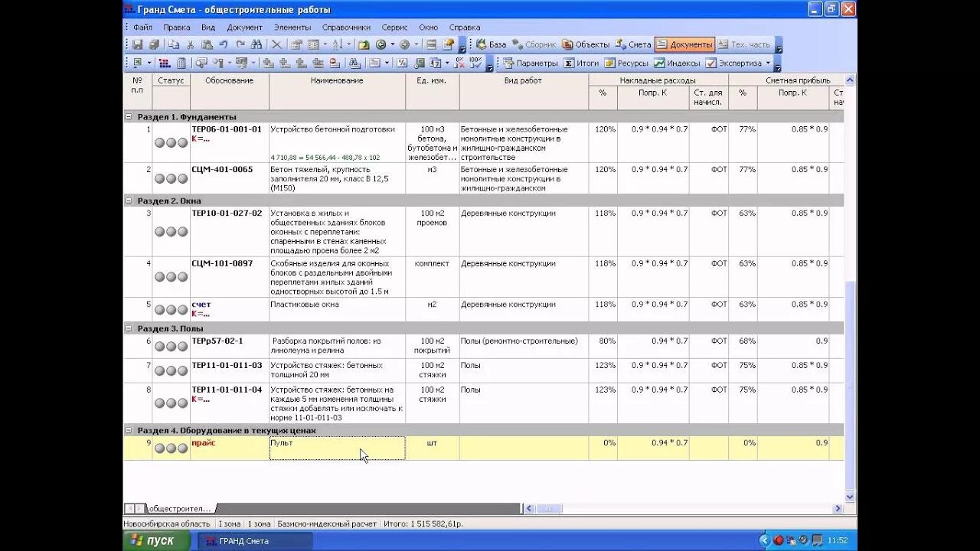Click the remove position red icon
This screenshot has width=980, height=551.
pyautogui.click(x=335, y=63)
